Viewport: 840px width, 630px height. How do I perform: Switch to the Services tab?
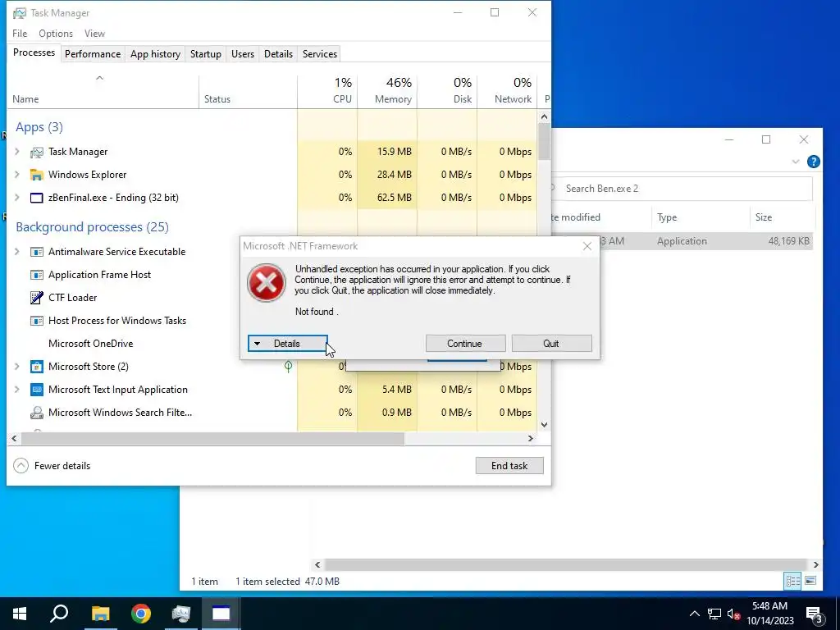tap(320, 54)
